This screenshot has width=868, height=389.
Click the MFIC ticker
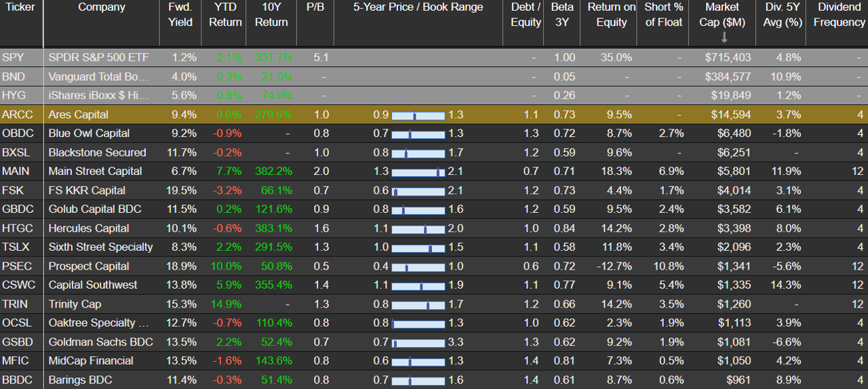coord(16,361)
